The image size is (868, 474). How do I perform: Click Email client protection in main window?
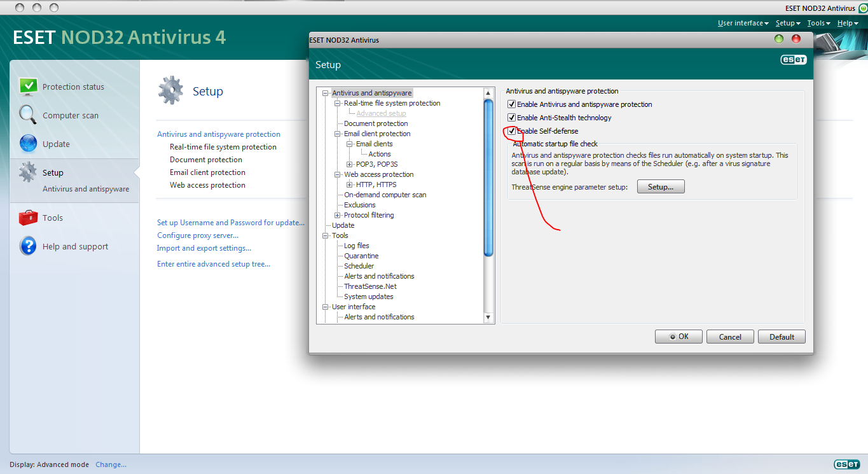pos(207,172)
